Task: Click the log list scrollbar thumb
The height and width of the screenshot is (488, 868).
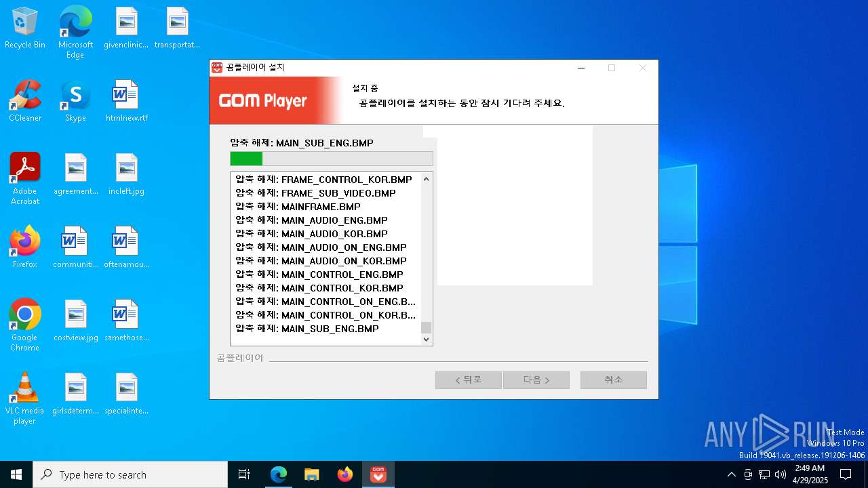Action: pos(427,327)
